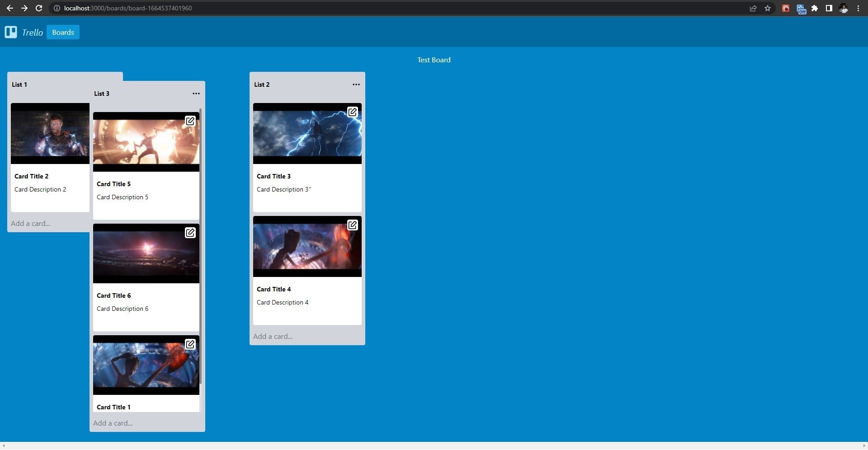Open the browser extensions puzzle icon
868x450 pixels.
pyautogui.click(x=815, y=8)
